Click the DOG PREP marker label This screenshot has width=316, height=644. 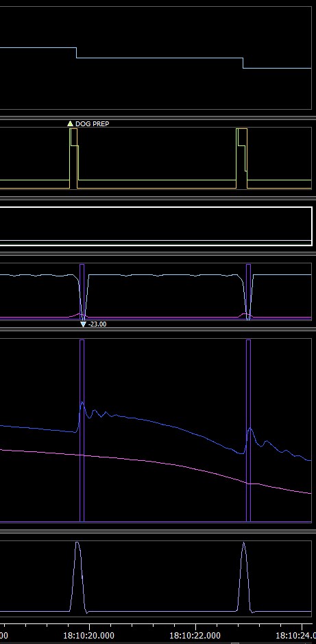tap(93, 123)
